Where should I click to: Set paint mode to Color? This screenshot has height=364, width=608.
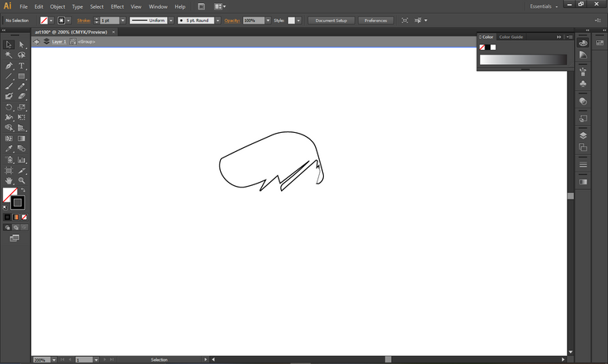point(7,217)
